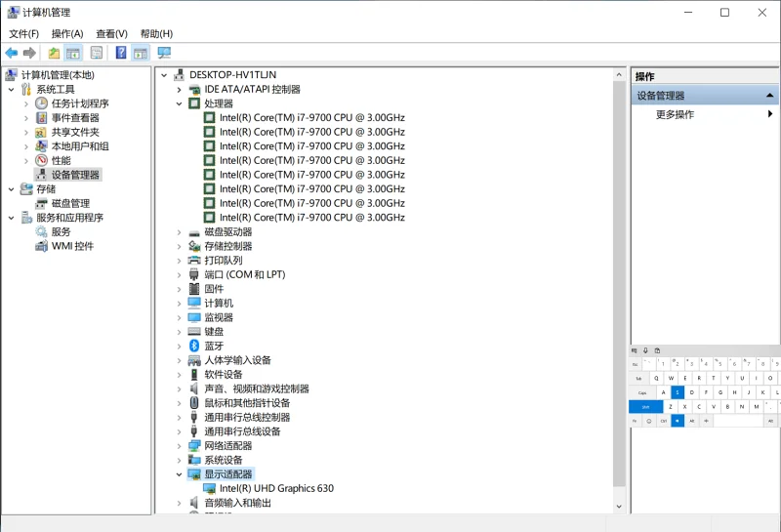781x532 pixels.
Task: Click the 固件 chip icon
Action: (x=194, y=289)
